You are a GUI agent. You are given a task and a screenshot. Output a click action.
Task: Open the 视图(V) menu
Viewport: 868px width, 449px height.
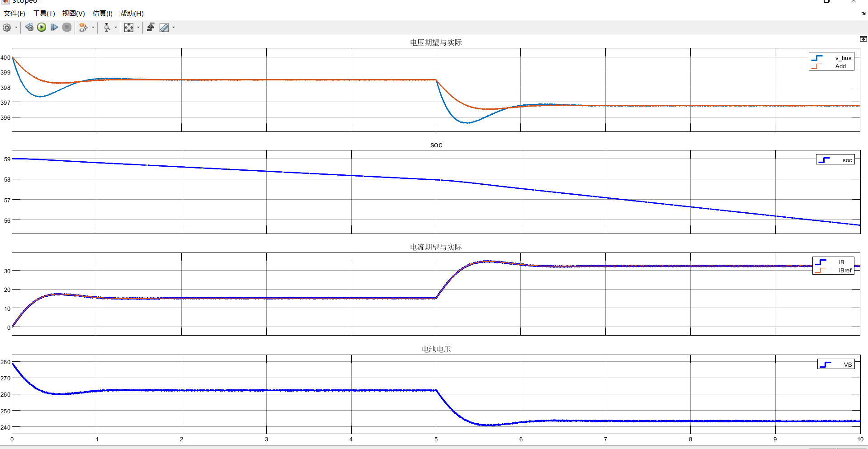[x=74, y=14]
